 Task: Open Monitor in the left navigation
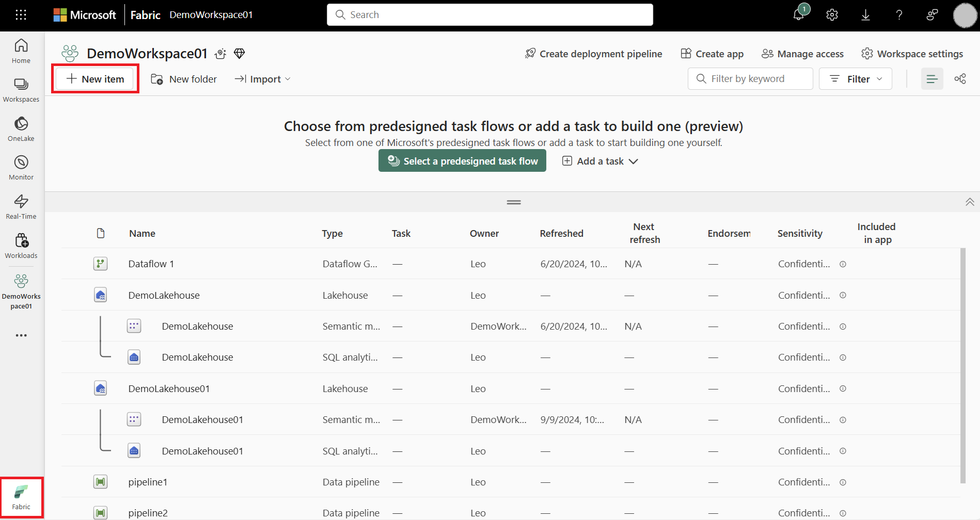tap(21, 168)
